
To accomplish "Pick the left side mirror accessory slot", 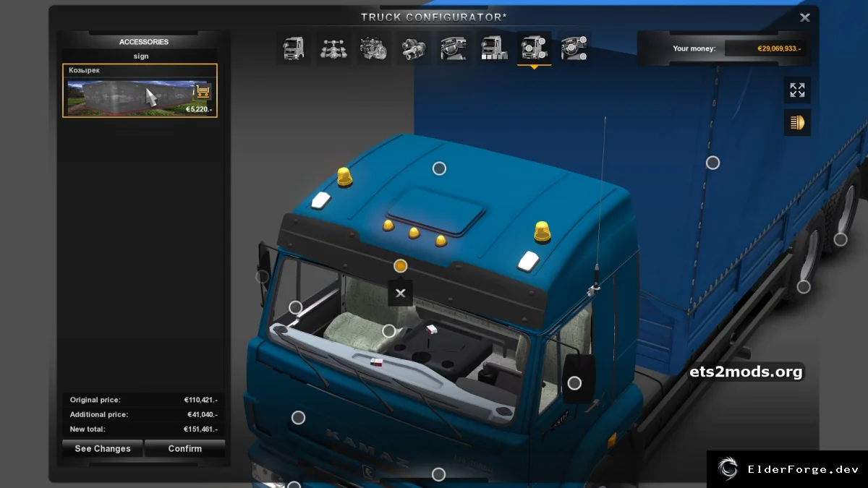I will point(263,276).
